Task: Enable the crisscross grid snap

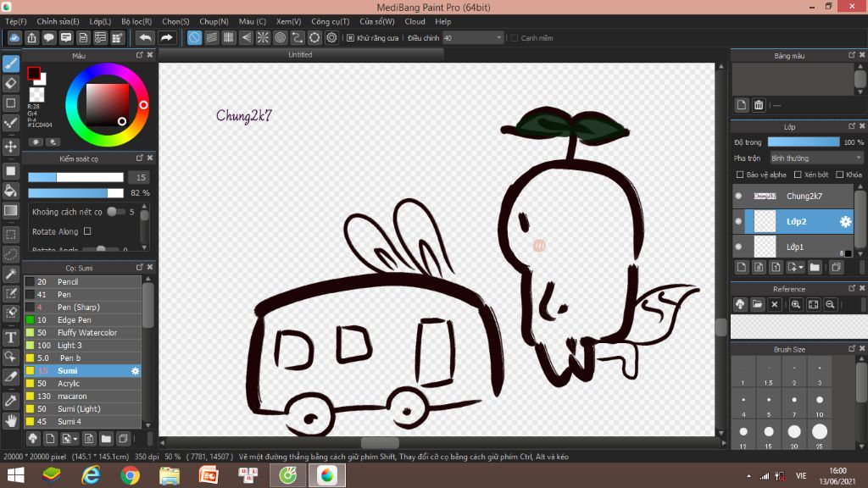Action: 229,37
